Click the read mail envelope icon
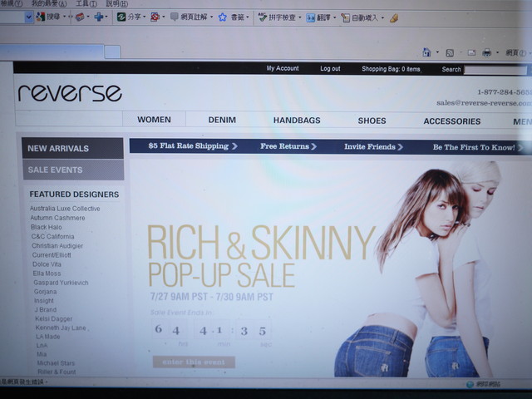 coord(471,52)
